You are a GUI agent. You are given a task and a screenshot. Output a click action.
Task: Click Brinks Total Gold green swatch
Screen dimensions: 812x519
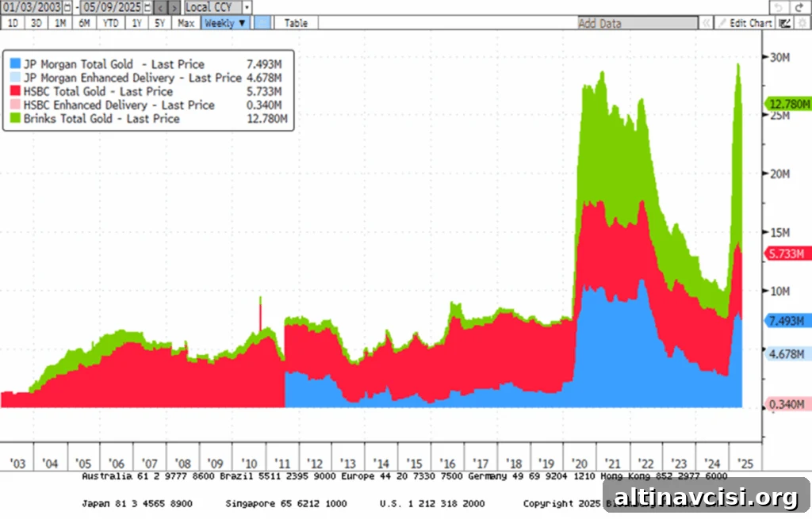[x=15, y=118]
